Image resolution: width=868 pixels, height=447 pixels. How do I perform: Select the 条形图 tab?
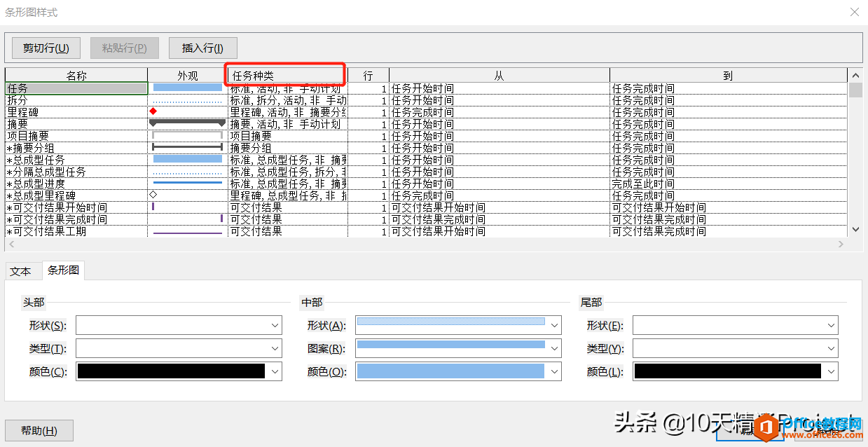(x=63, y=270)
